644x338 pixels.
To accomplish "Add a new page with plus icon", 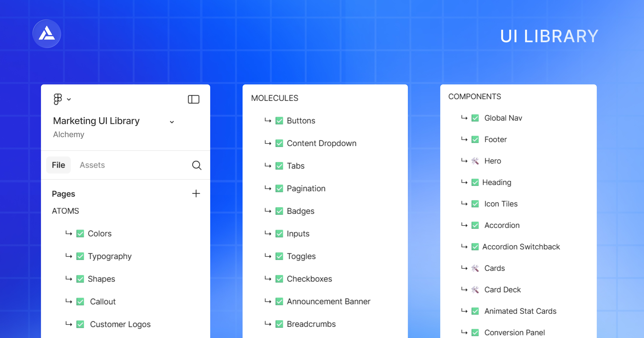I will coord(196,194).
